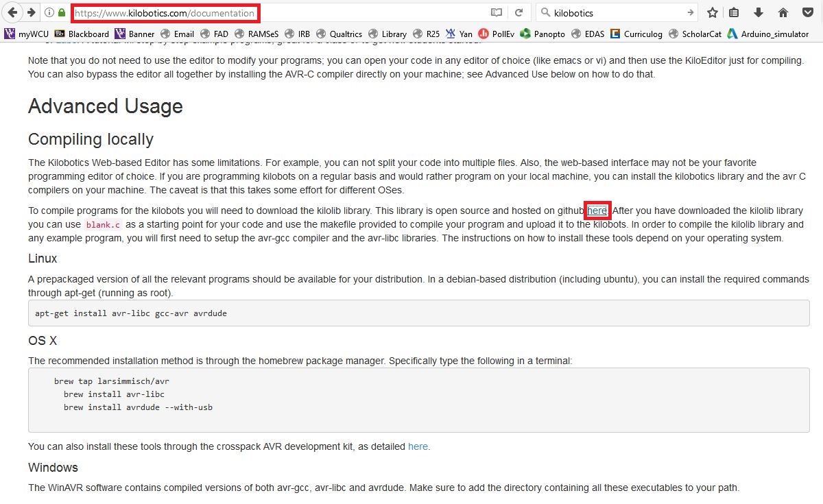
Task: Open site information (i) icon
Action: point(49,13)
